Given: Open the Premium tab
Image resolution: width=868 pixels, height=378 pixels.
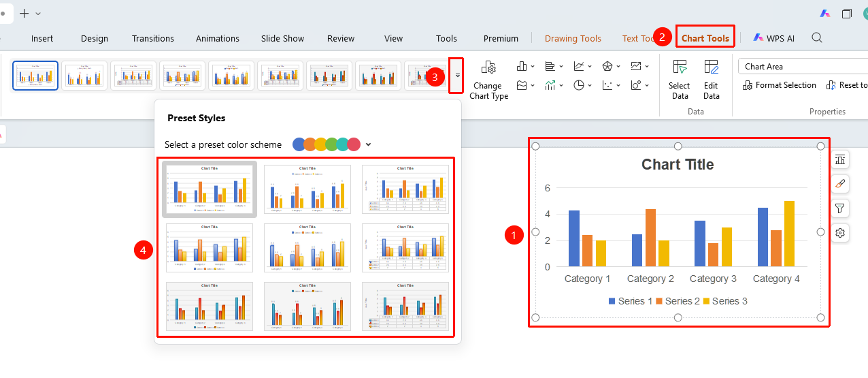Looking at the screenshot, I should pos(501,38).
